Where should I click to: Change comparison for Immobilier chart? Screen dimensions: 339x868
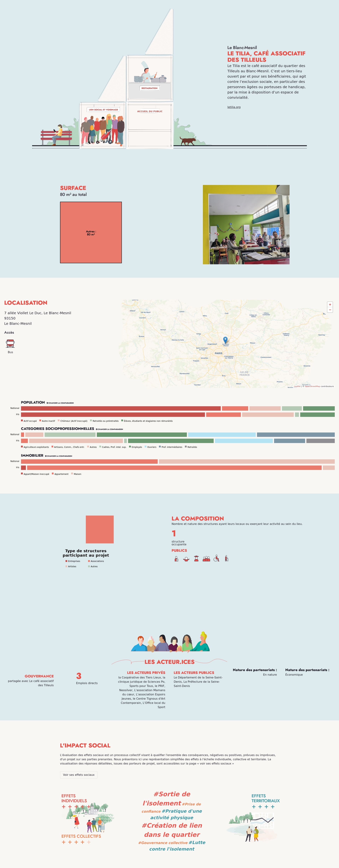click(x=59, y=456)
